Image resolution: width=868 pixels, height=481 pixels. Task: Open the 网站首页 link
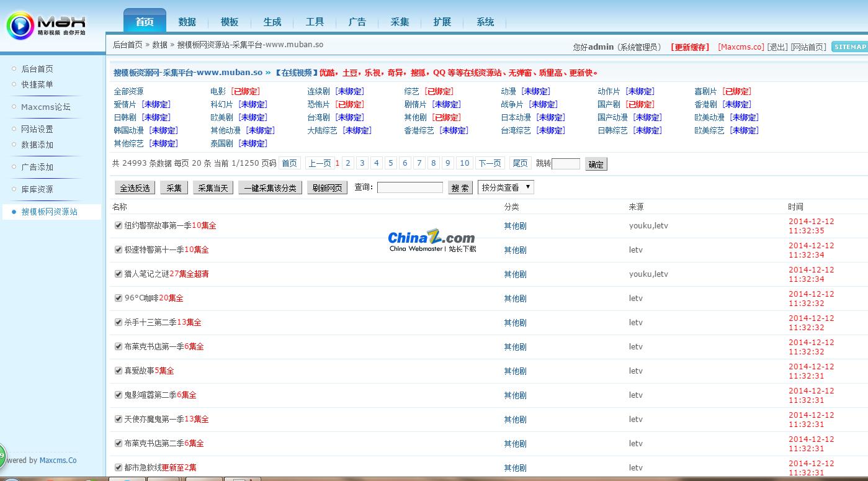[808, 47]
